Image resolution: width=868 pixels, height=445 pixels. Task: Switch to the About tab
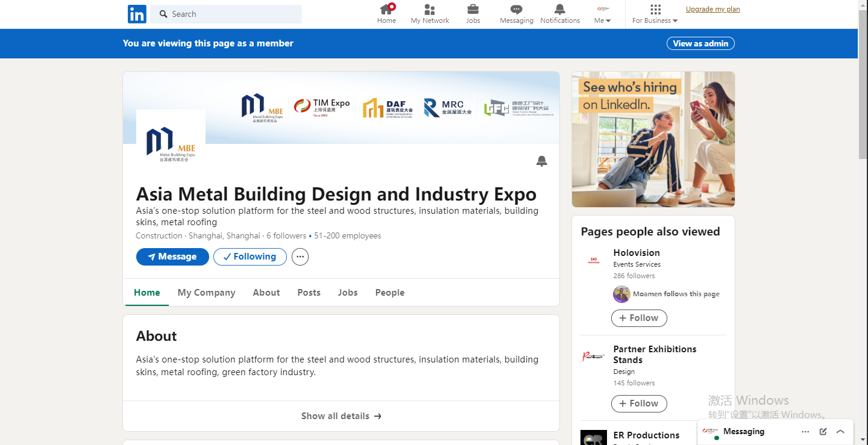[266, 293]
